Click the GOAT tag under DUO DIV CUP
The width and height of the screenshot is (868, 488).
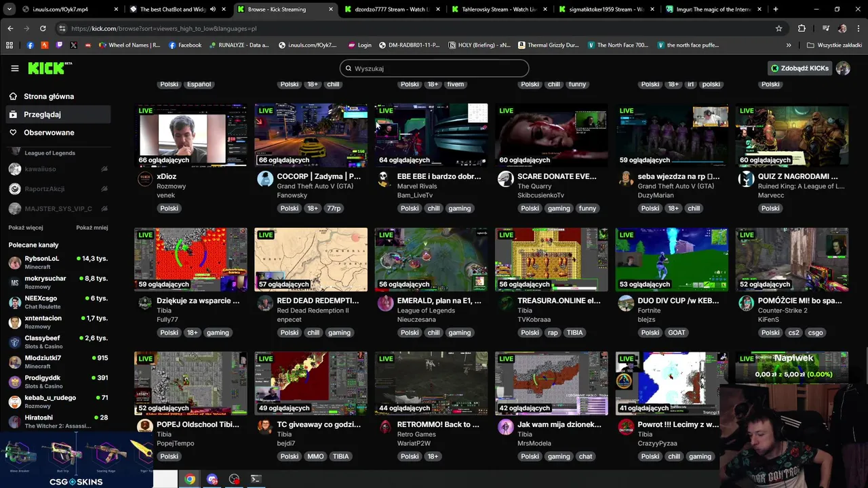coord(676,332)
